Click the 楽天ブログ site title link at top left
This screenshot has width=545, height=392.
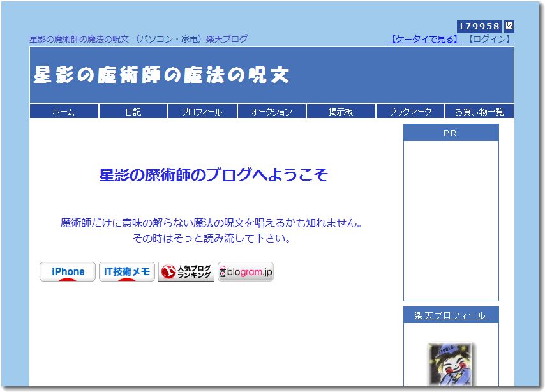click(x=138, y=38)
